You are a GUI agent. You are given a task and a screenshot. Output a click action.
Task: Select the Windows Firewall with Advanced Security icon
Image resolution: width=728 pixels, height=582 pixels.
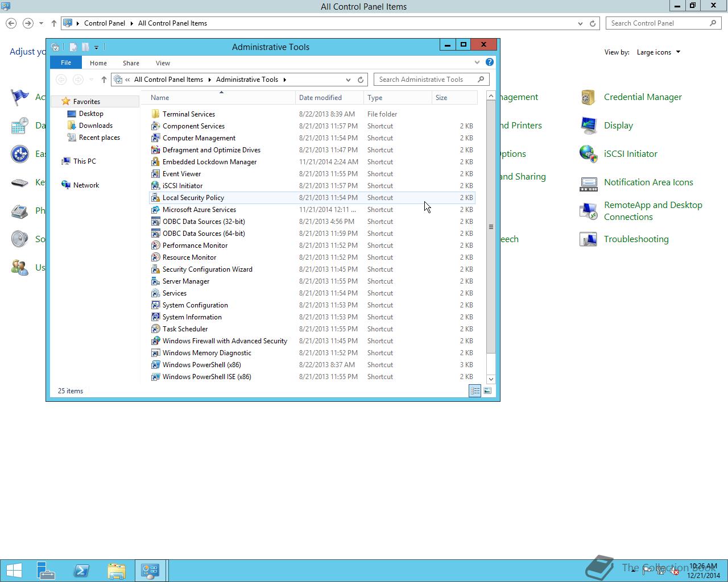(155, 341)
